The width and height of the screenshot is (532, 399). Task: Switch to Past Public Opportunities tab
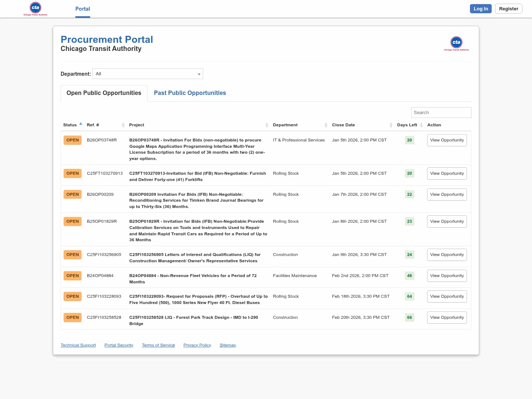pyautogui.click(x=190, y=93)
